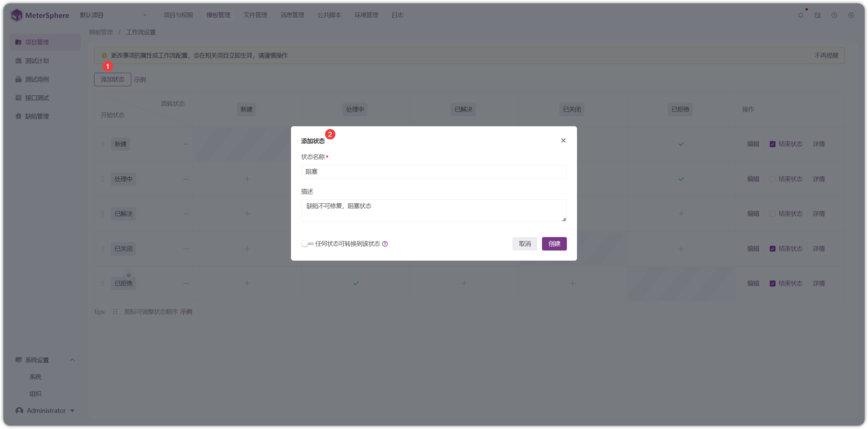
Task: Open the notifications bell icon
Action: [800, 15]
